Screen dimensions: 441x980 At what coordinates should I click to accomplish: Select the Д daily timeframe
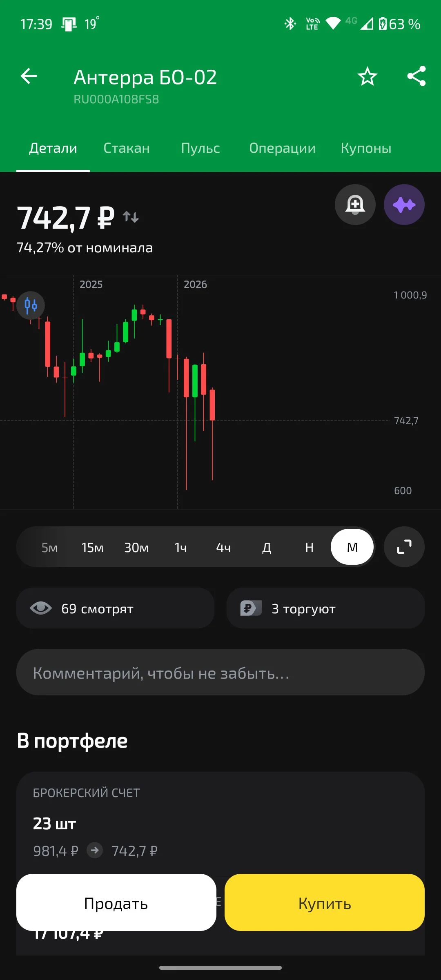pos(267,547)
